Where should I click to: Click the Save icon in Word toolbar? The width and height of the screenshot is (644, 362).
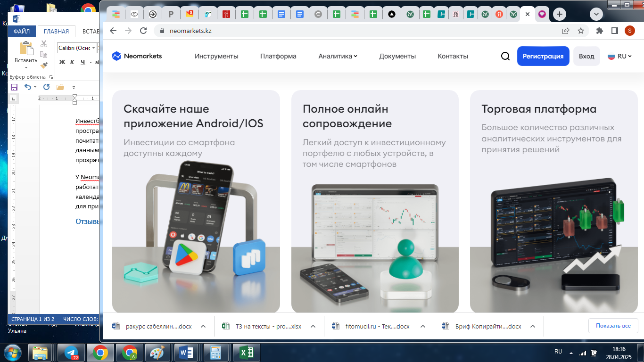(x=14, y=87)
